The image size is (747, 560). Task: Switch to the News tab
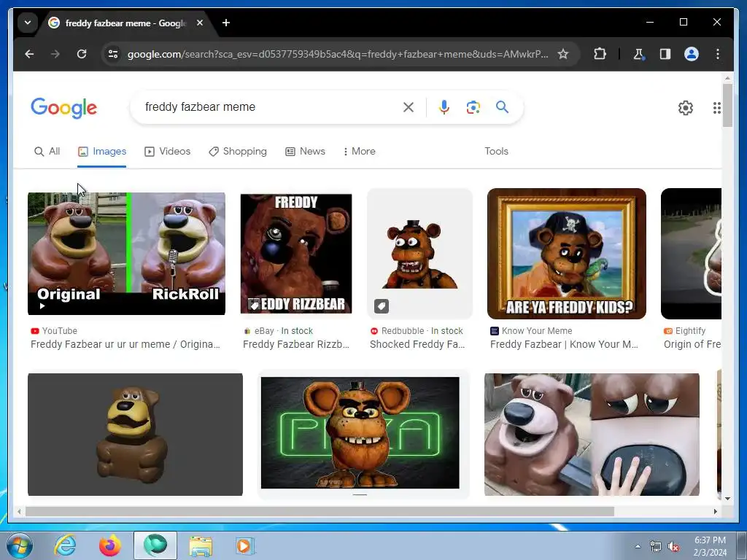pyautogui.click(x=305, y=152)
